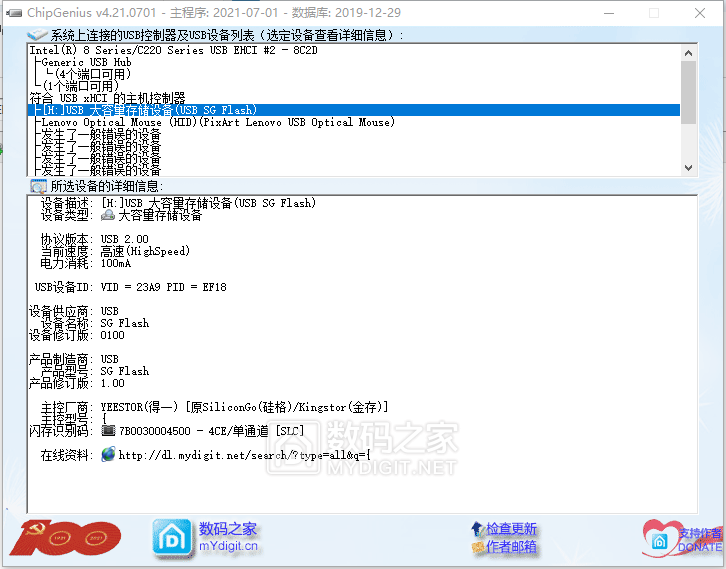The image size is (726, 569).
Task: Minimize the ChipGenius window
Action: (609, 13)
